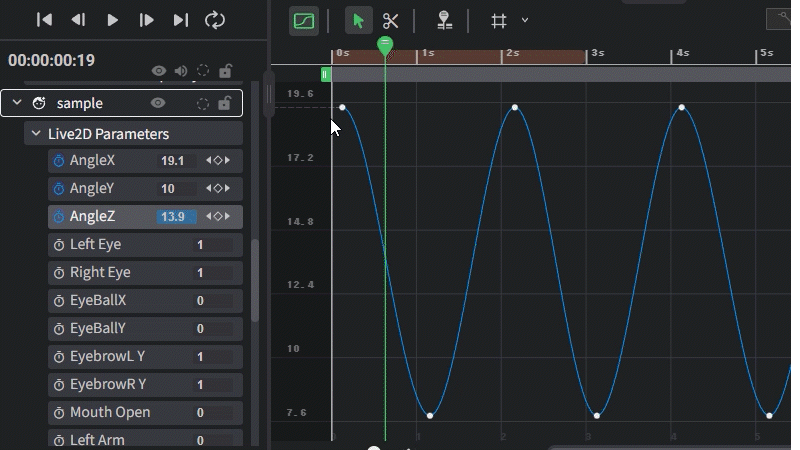Collapse Live2D Parameters group

[x=36, y=134]
